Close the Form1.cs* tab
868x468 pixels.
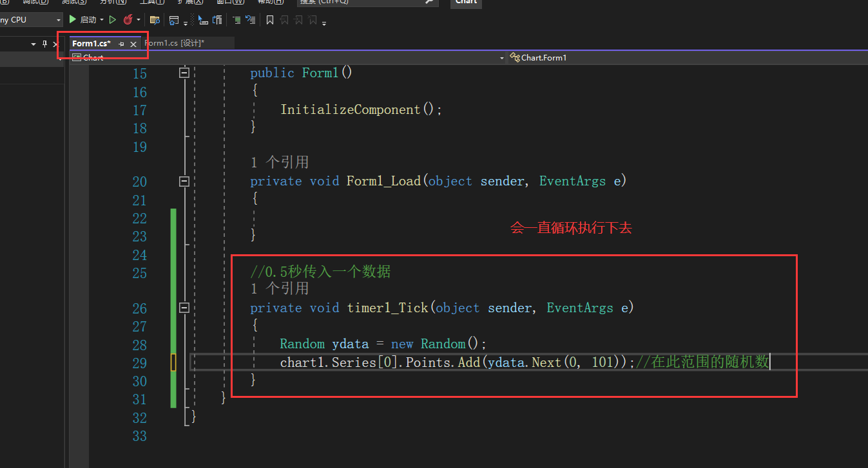[x=133, y=44]
